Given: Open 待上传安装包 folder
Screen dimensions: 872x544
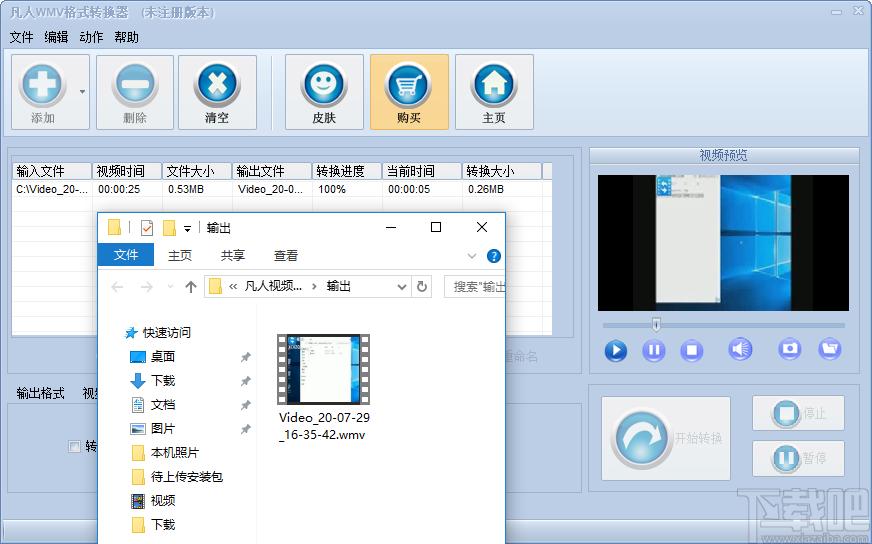Looking at the screenshot, I should point(186,477).
